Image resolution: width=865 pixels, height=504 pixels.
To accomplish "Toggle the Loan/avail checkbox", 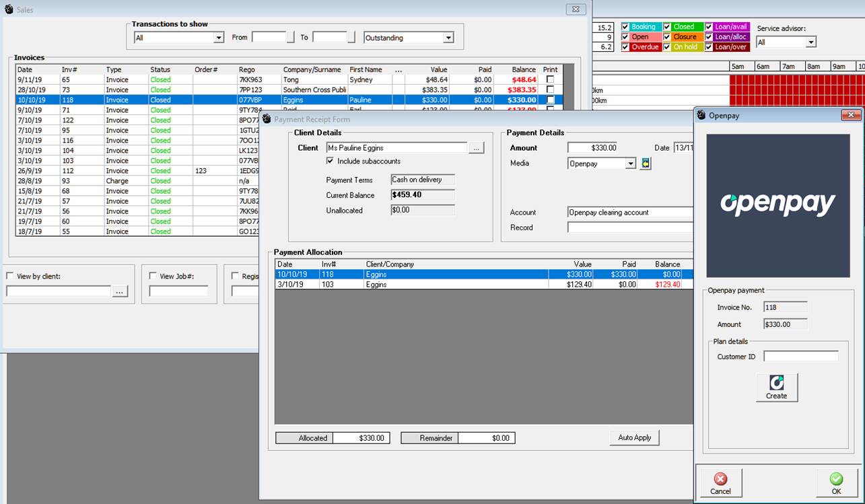I will tap(709, 27).
